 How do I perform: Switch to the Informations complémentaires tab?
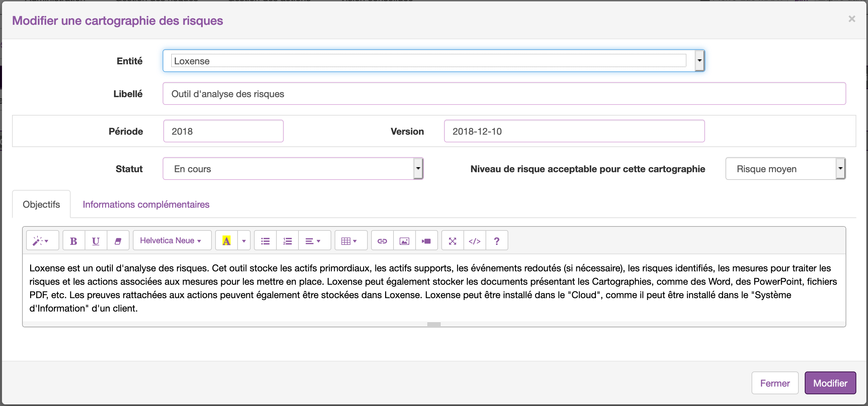(x=146, y=204)
